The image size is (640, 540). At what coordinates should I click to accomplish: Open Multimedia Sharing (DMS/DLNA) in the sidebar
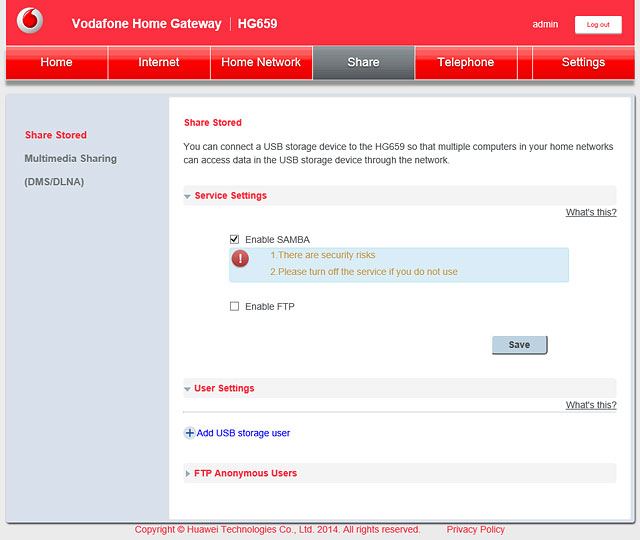(71, 170)
